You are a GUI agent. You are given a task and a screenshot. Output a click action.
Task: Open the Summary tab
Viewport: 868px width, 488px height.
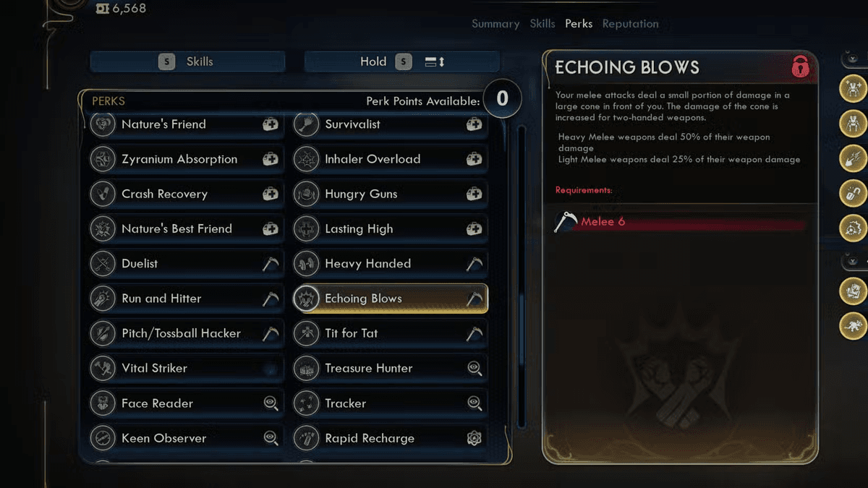click(495, 24)
